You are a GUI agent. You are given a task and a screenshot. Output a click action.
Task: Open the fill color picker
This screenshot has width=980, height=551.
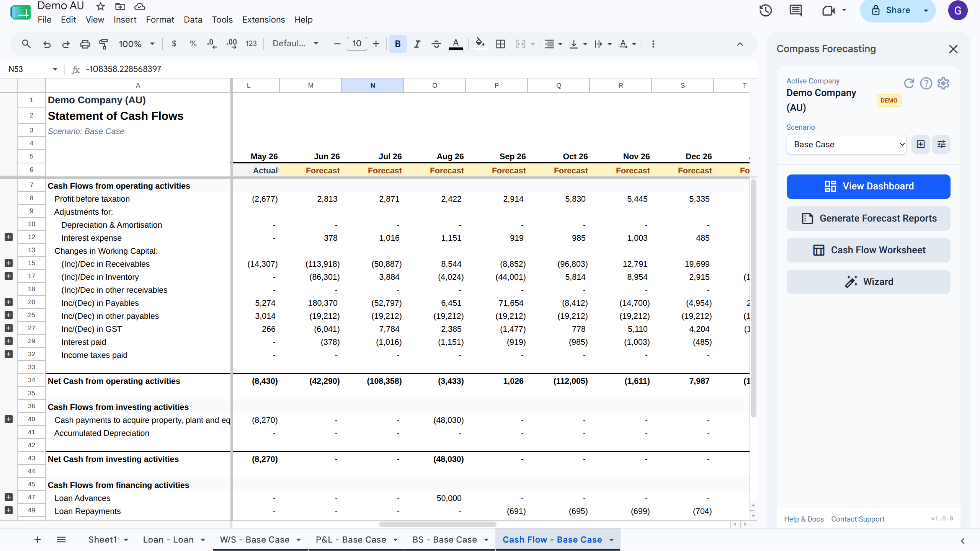click(480, 44)
